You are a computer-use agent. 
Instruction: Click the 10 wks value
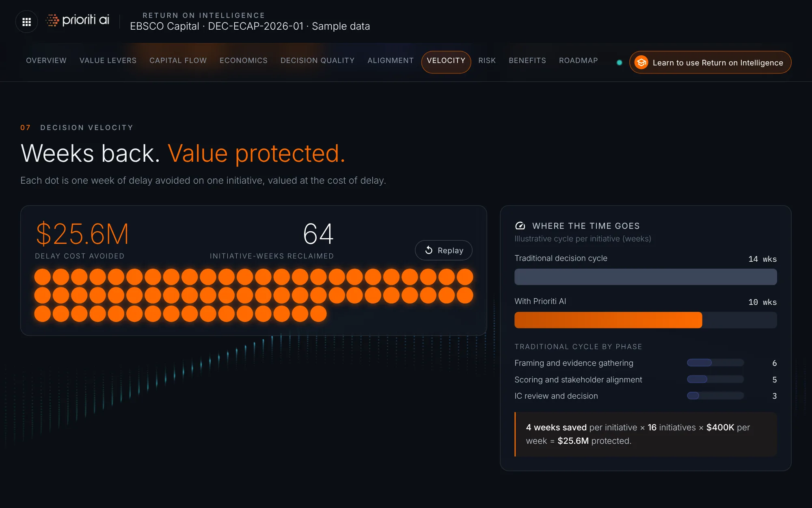[762, 302]
